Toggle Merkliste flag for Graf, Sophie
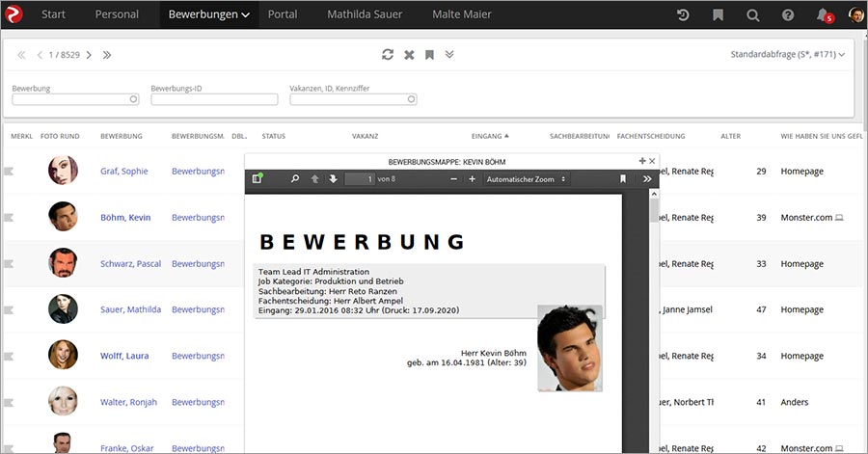This screenshot has width=868, height=454. click(9, 172)
